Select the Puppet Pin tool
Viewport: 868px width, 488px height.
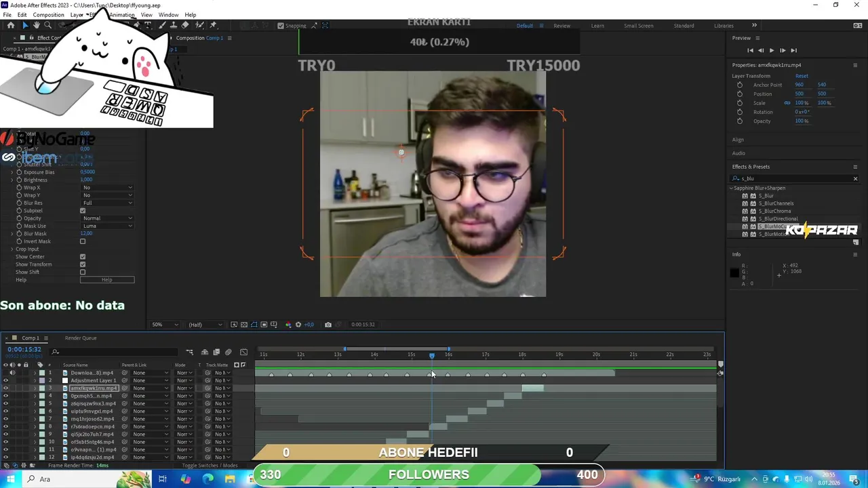click(x=213, y=25)
